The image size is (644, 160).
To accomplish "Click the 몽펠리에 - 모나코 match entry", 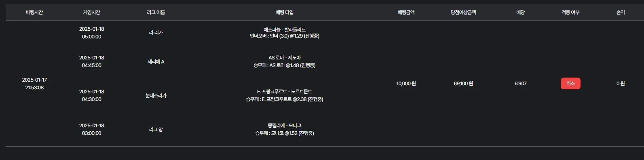I will click(285, 126).
